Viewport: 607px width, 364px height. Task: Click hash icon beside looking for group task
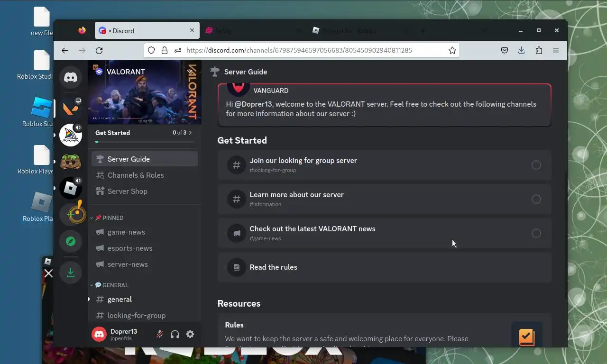pos(236,165)
